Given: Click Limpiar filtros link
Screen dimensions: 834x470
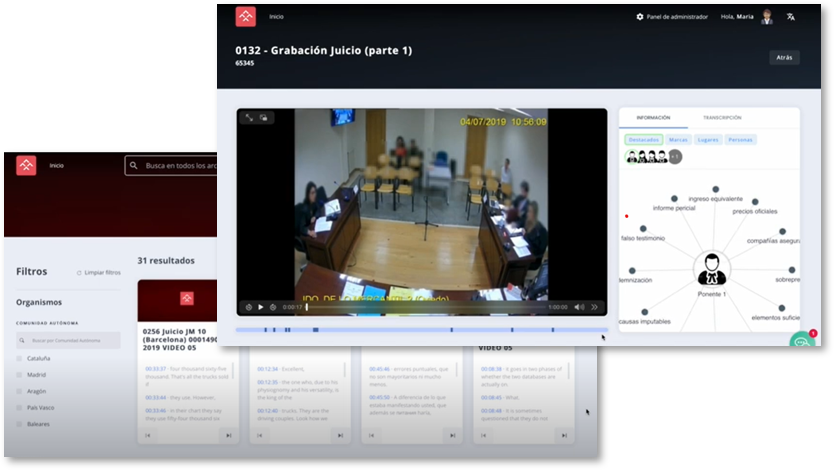Looking at the screenshot, I should tap(99, 273).
